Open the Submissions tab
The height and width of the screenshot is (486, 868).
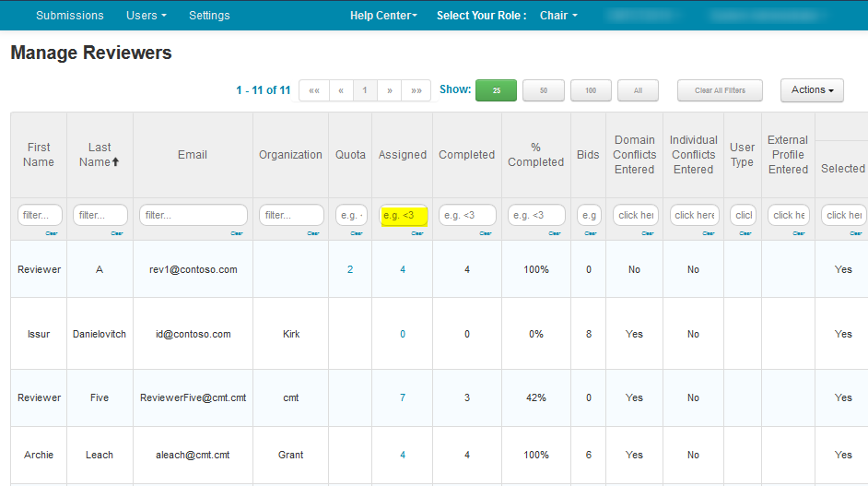70,16
